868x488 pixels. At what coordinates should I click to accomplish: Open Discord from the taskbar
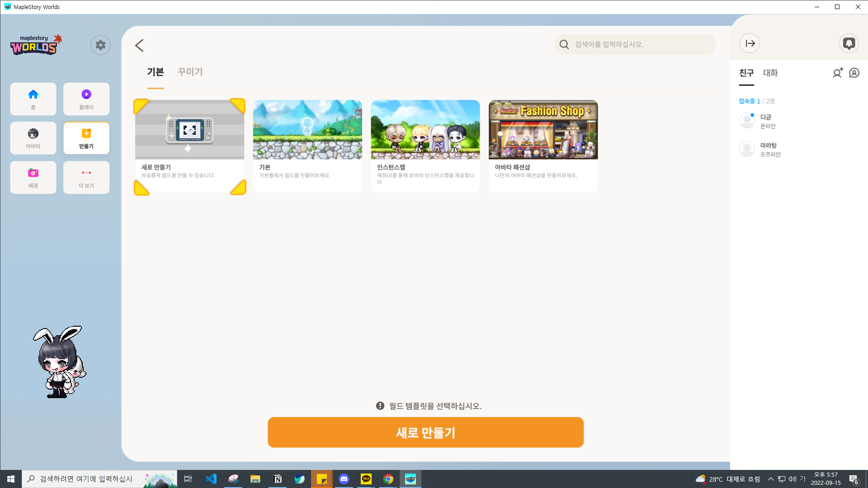click(x=344, y=479)
